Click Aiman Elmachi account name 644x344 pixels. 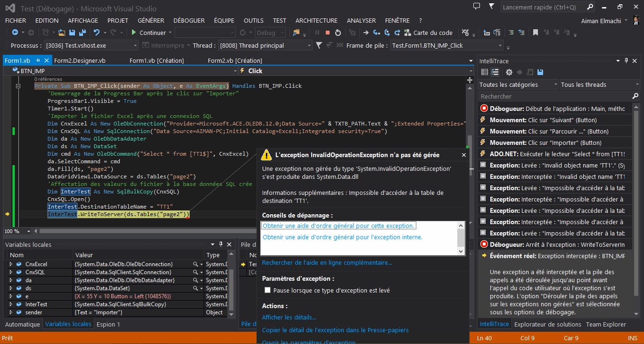point(601,21)
